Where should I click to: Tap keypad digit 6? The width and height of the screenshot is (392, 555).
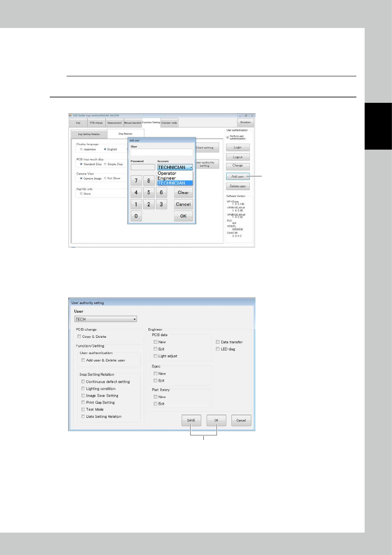tap(161, 192)
